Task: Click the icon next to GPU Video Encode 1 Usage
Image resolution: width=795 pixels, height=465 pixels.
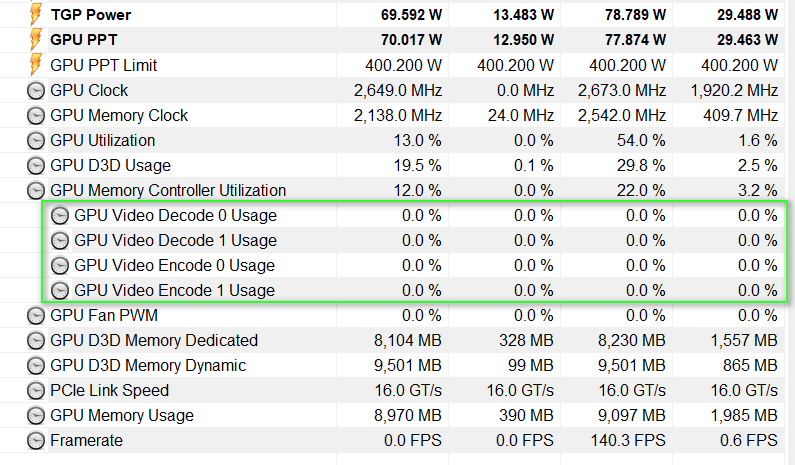Action: (x=60, y=290)
